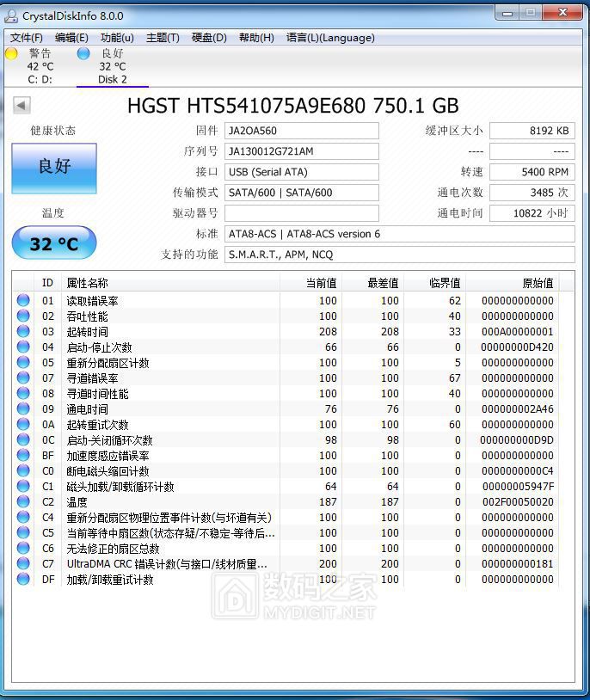Click status icon of row C1 磁头加载/卸载循环计数

coord(23,486)
